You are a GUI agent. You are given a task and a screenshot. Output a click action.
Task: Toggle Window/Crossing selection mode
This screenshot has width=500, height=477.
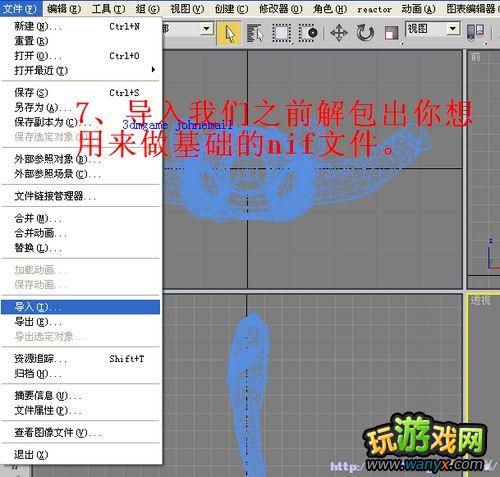[x=308, y=33]
